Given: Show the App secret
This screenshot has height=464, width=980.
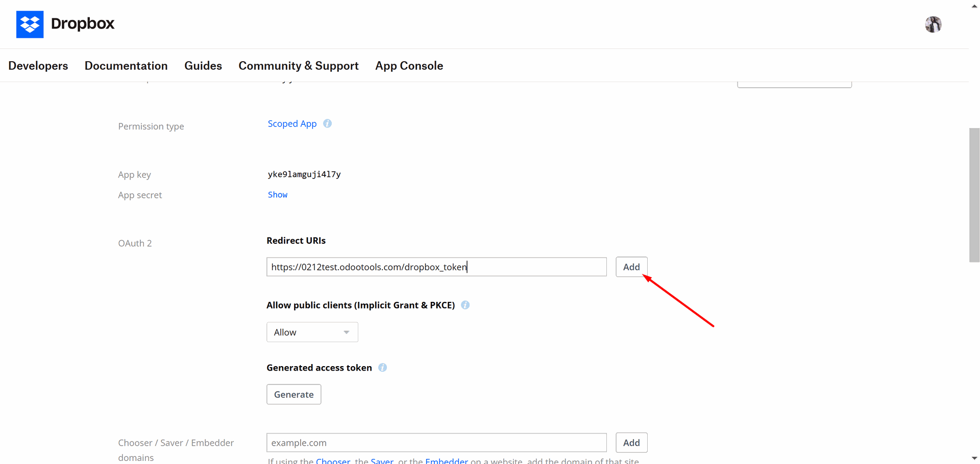Looking at the screenshot, I should [x=278, y=195].
